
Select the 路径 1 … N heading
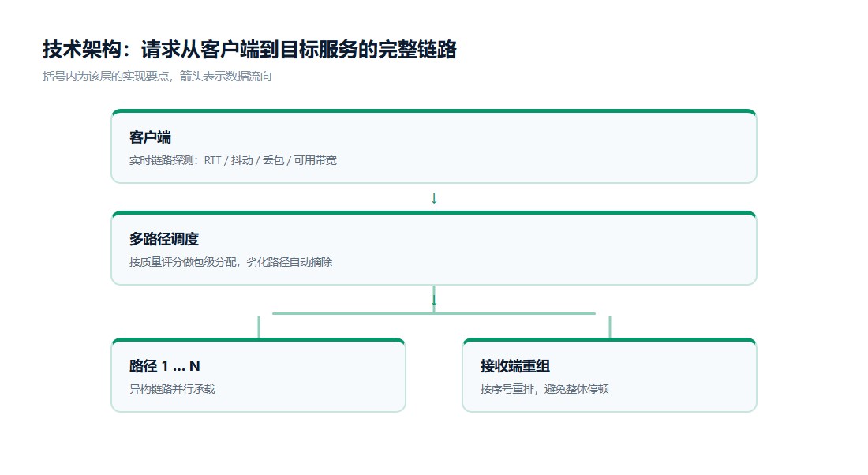pos(164,366)
